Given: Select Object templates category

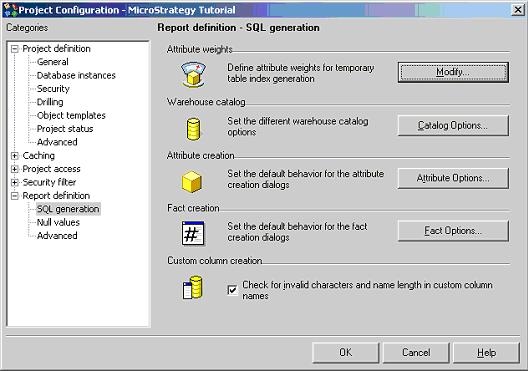Looking at the screenshot, I should [71, 115].
